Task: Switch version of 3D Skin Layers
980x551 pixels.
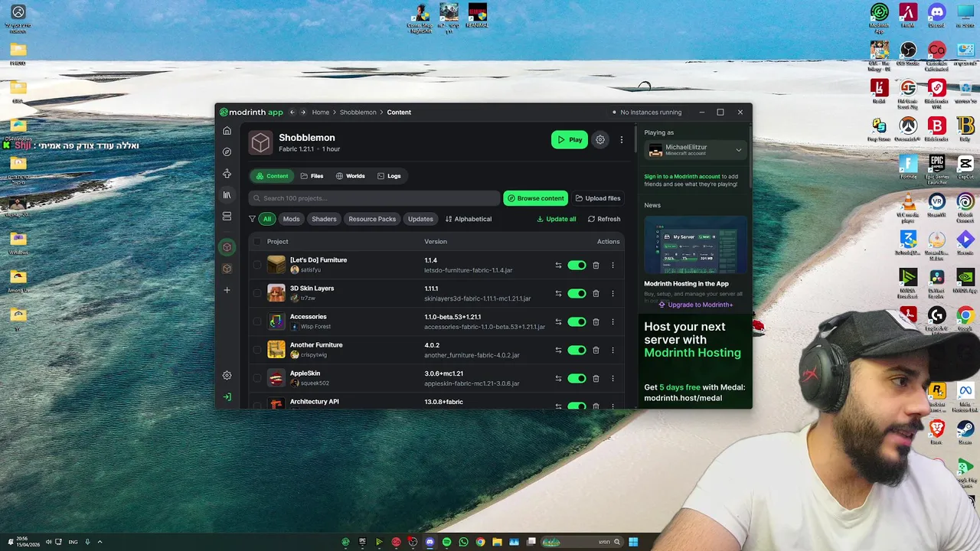Action: point(558,294)
